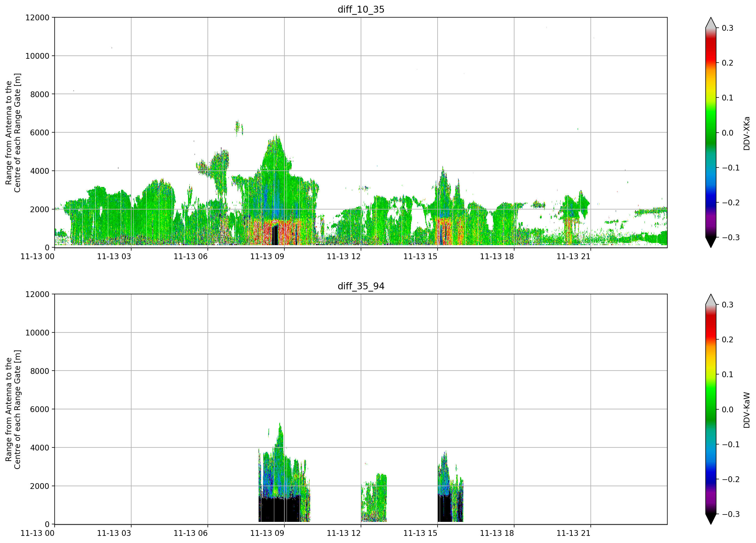This screenshot has height=543, width=756.
Task: Click the gray upper arrow of DDV-XKa colorbar
Action: click(x=711, y=23)
